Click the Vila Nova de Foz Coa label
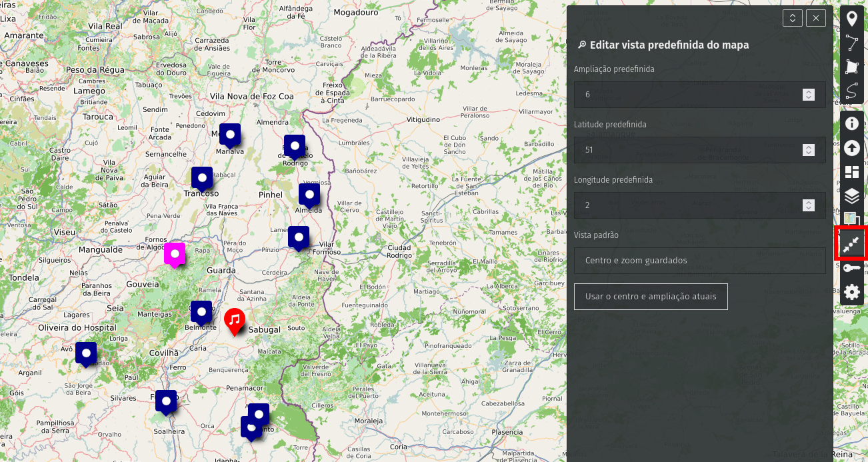868x462 pixels. point(252,97)
